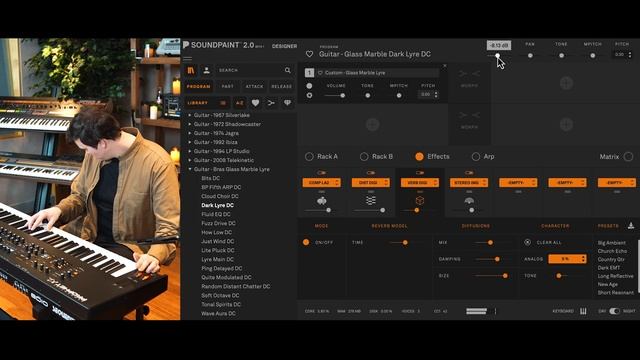Toggle reverb ON/OFF mode
Screen dimensions: 640x360
pos(306,242)
